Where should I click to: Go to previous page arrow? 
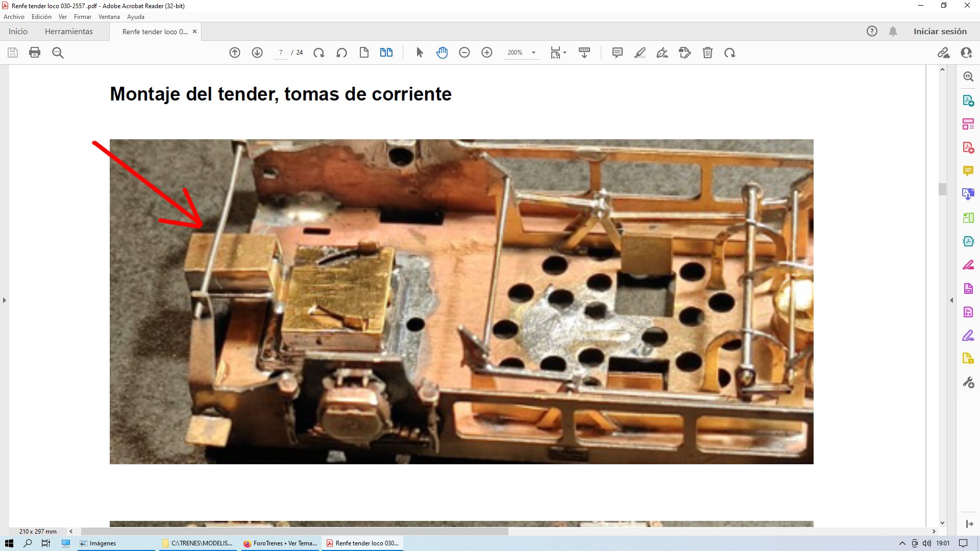(235, 53)
